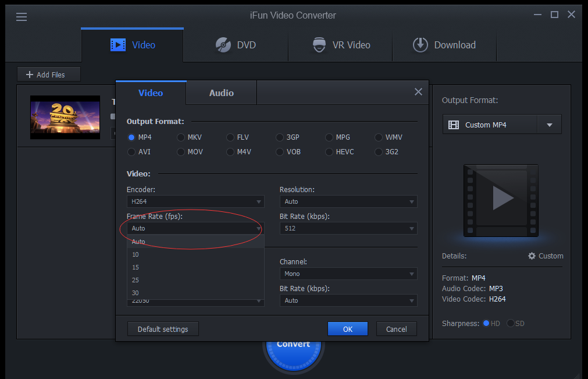Choose 10 fps in the frame rate list
The height and width of the screenshot is (379, 588).
(x=195, y=254)
